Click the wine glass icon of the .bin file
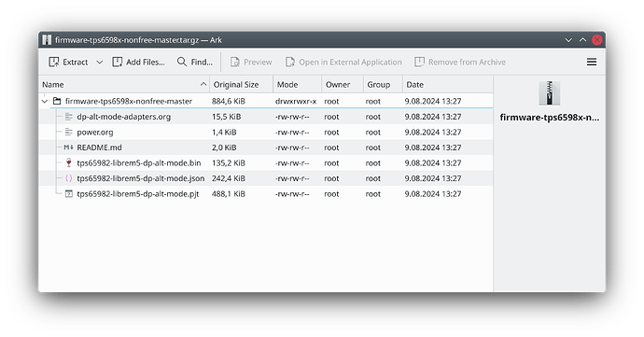Image resolution: width=644 pixels, height=337 pixels. tap(68, 163)
